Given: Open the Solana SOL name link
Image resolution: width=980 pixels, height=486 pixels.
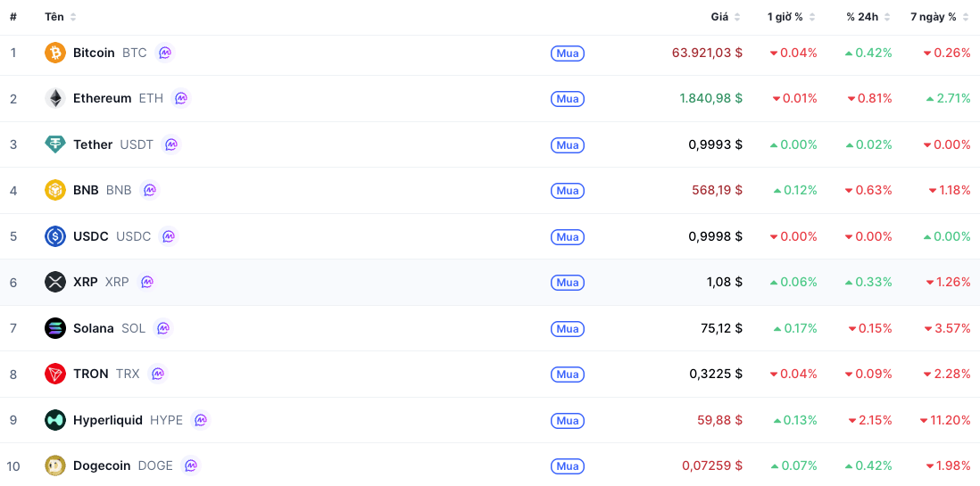Looking at the screenshot, I should point(110,328).
